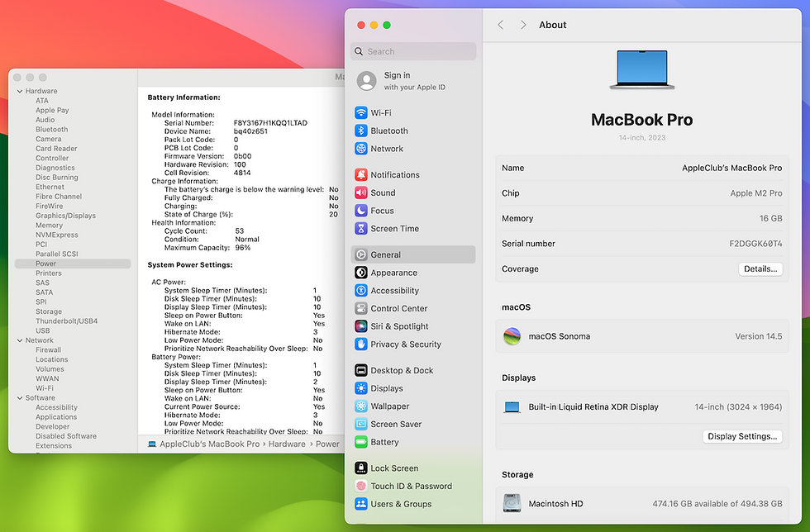The image size is (810, 532).
Task: Open coverage Details button
Action: (760, 269)
